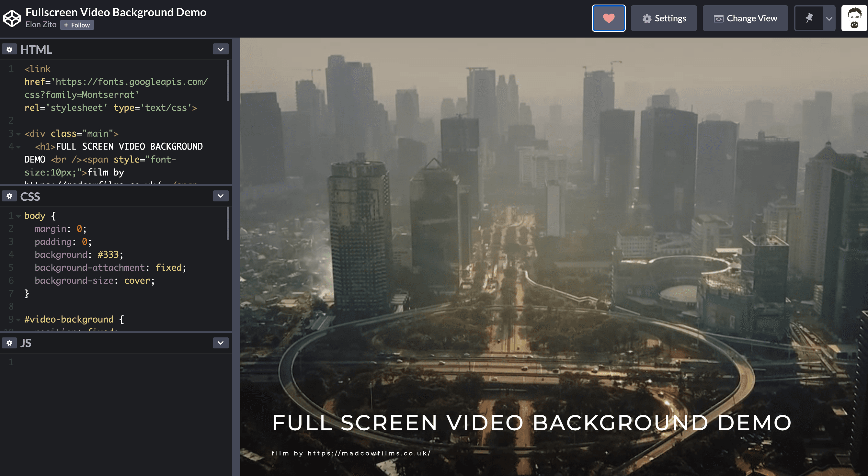Select the HTML panel header

coord(36,49)
